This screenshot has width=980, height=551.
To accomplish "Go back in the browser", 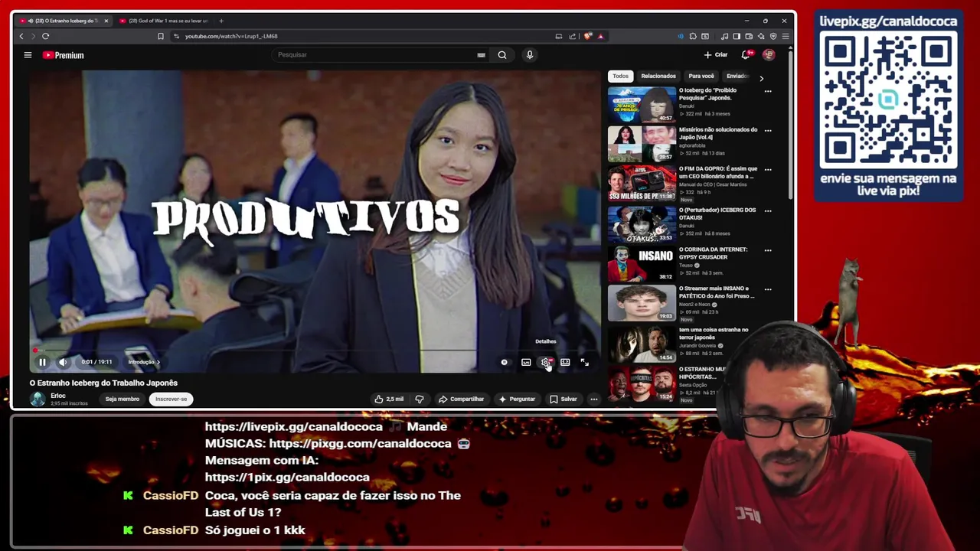I will pyautogui.click(x=21, y=36).
